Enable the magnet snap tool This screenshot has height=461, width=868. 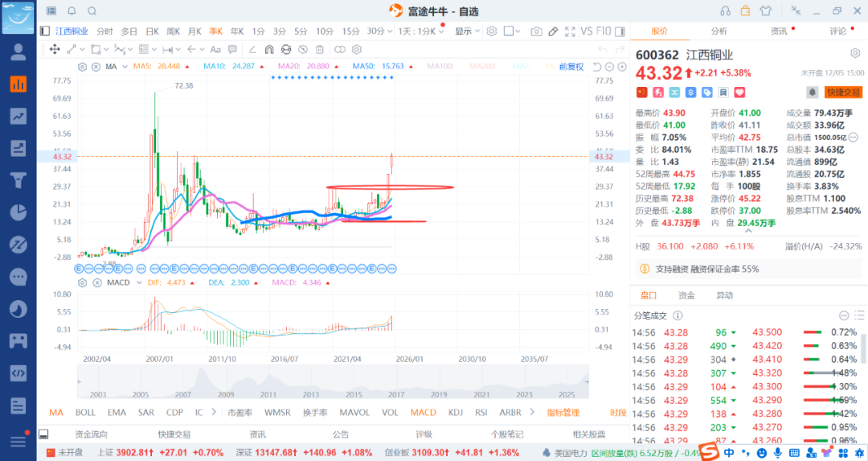pyautogui.click(x=269, y=49)
